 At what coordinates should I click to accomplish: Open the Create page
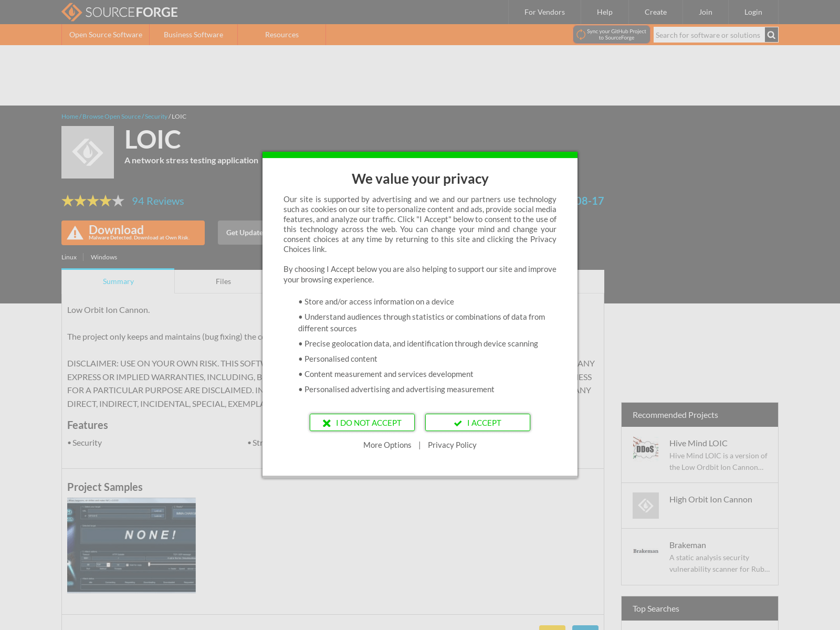656,12
